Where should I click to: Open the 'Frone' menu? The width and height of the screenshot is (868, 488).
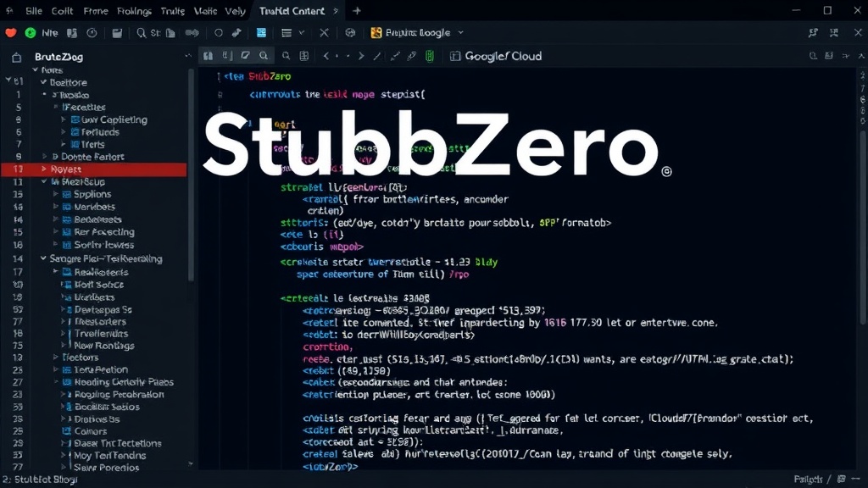(96, 11)
